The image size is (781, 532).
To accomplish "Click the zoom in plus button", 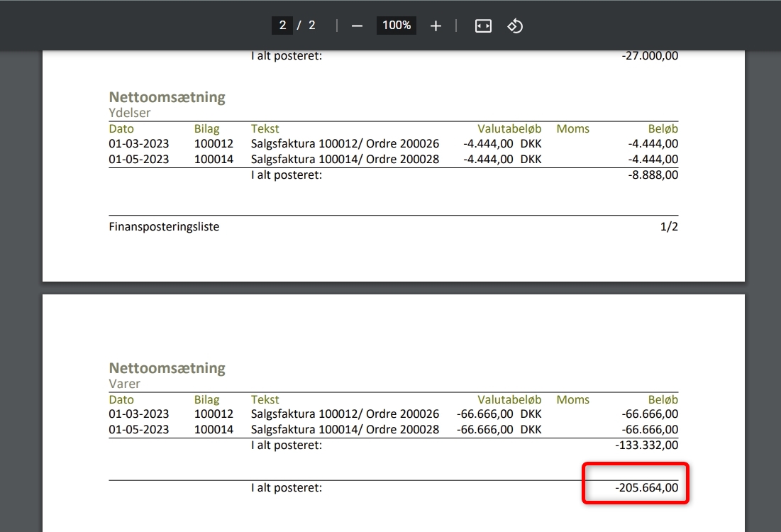I will pos(436,26).
